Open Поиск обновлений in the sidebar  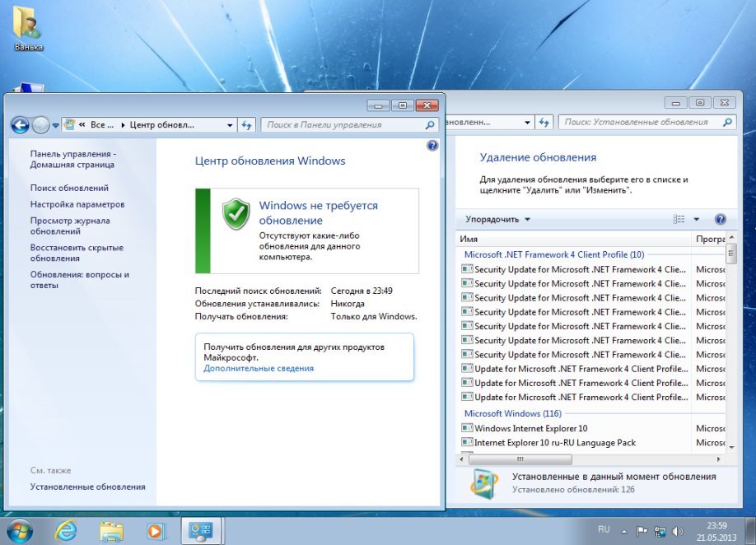pyautogui.click(x=69, y=188)
